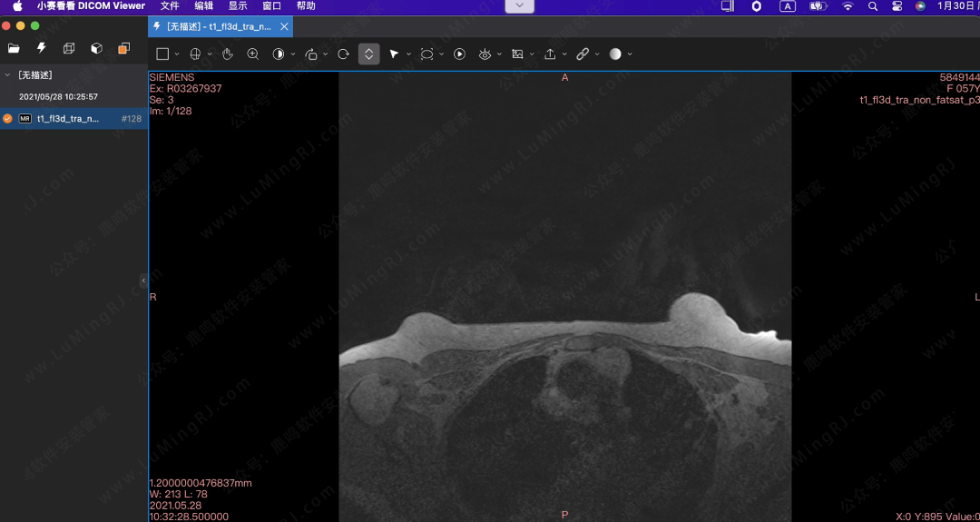Viewport: 980px width, 522px height.
Task: Open the layout square dropdown arrow
Action: click(177, 54)
